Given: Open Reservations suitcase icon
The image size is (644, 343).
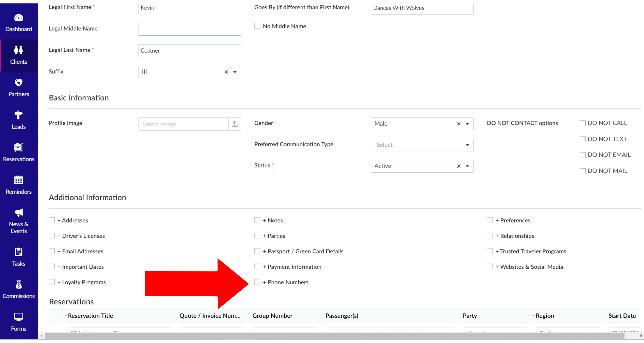Looking at the screenshot, I should click(x=18, y=148).
